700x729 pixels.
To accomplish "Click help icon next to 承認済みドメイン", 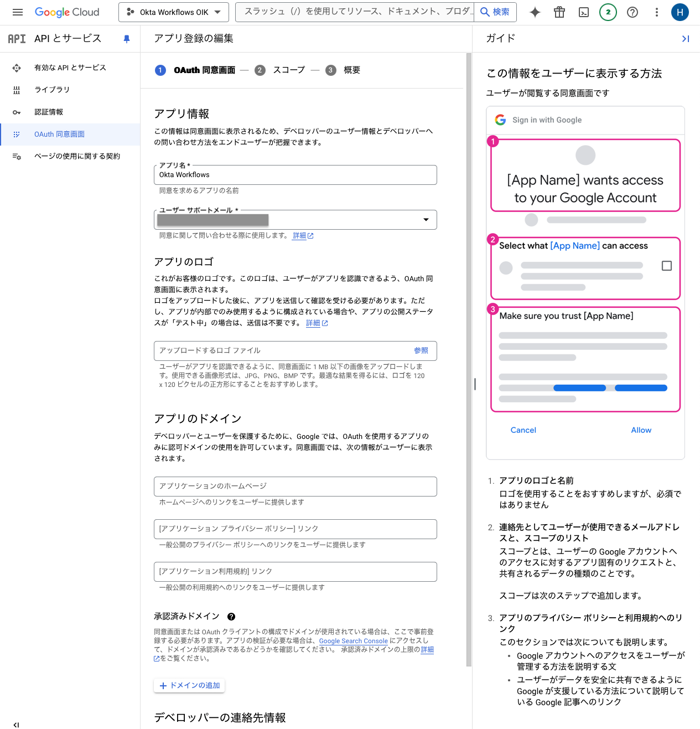I will tap(231, 617).
